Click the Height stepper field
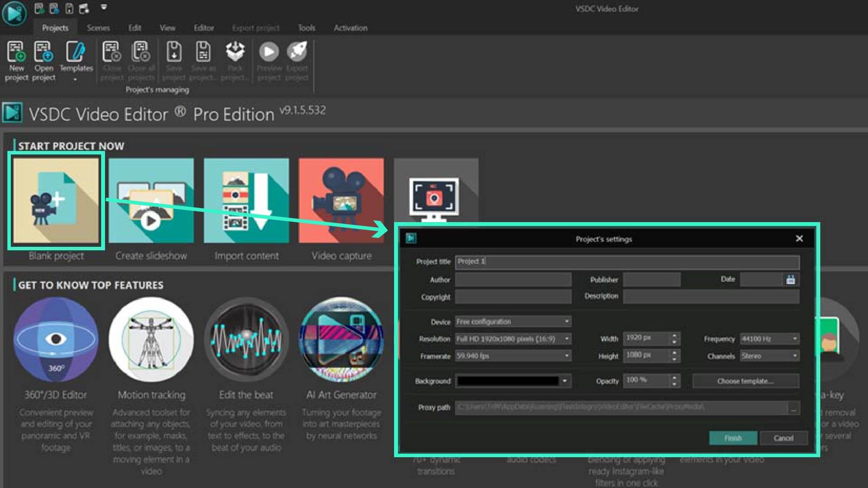 [651, 356]
